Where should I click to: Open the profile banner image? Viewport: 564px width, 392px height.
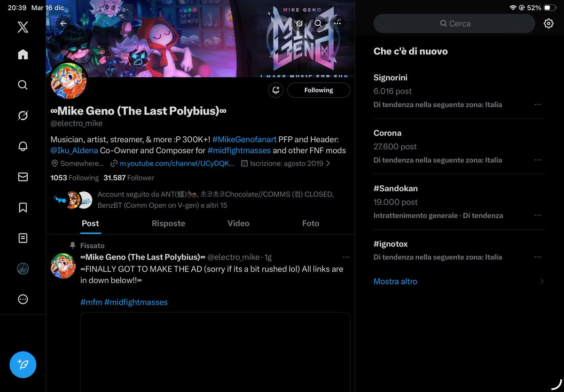200,39
